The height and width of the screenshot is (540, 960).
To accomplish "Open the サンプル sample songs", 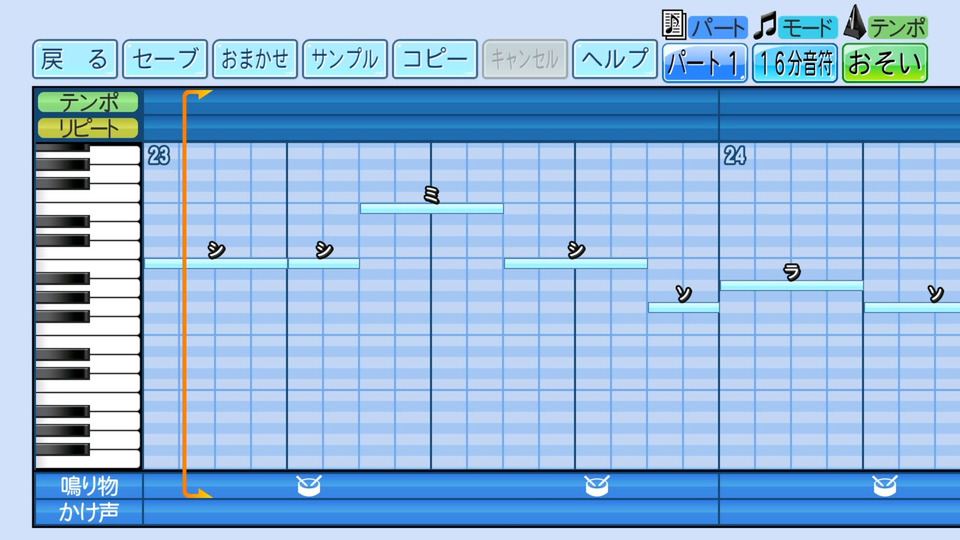I will (x=345, y=59).
